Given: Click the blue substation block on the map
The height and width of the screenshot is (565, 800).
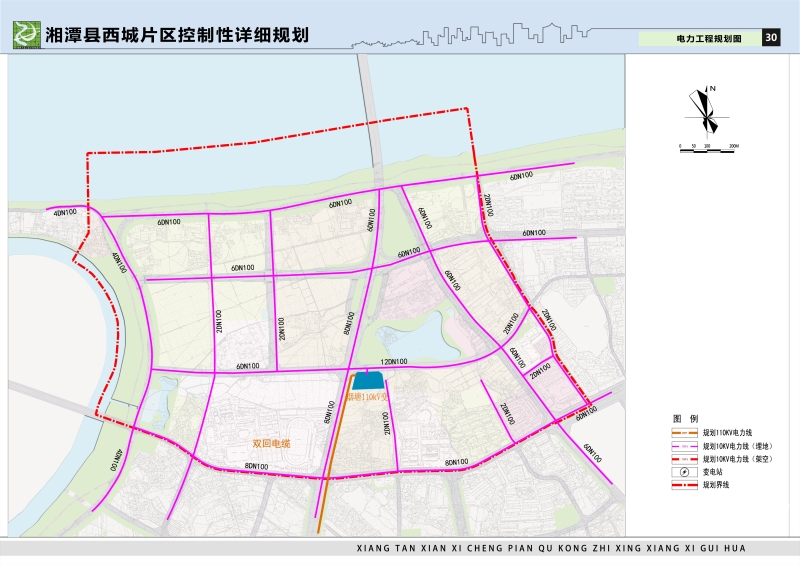Looking at the screenshot, I should click(x=368, y=380).
